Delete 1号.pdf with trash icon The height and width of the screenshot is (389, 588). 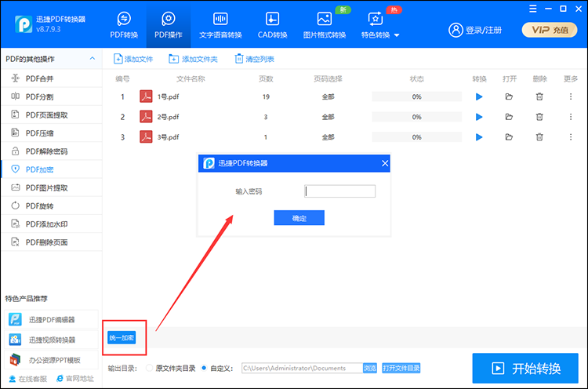(539, 96)
